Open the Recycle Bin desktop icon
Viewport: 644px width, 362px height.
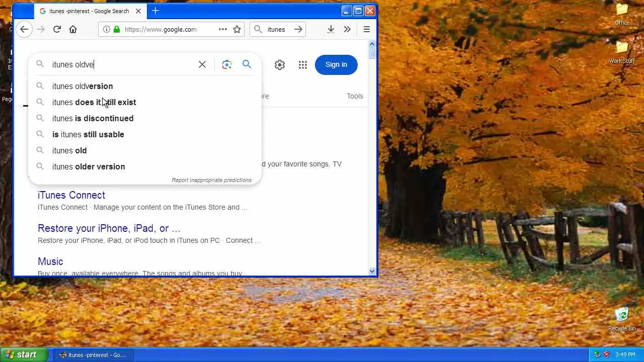[x=622, y=319]
